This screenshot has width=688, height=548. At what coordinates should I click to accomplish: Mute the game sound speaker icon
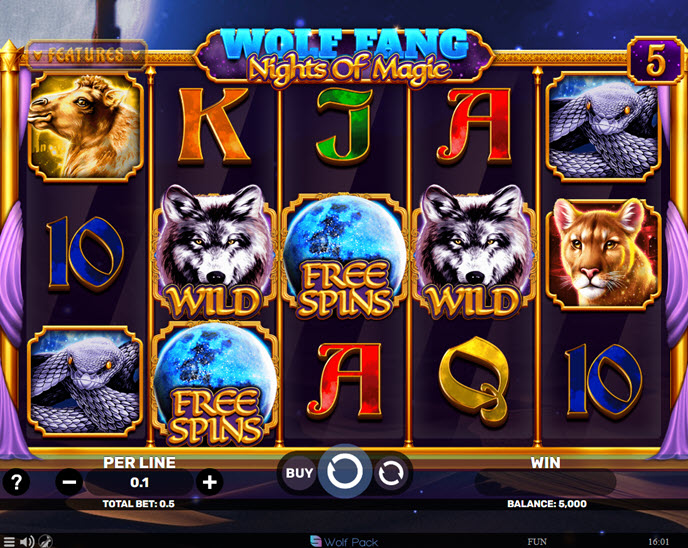[26, 541]
